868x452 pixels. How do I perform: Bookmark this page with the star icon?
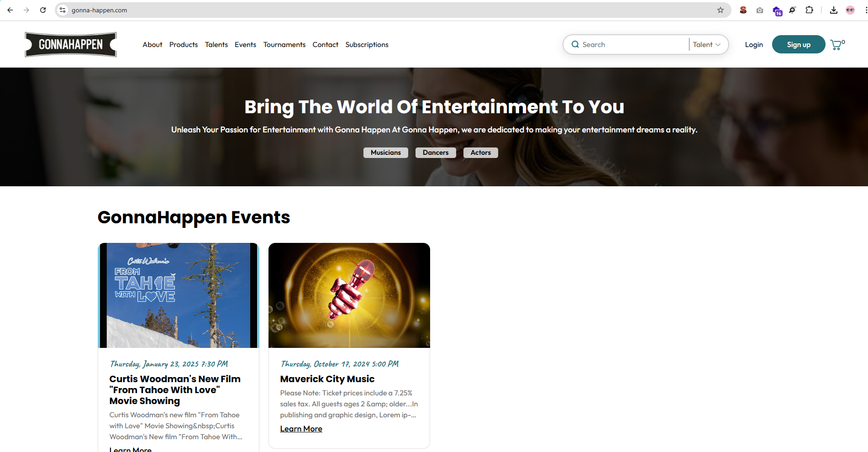pyautogui.click(x=721, y=10)
